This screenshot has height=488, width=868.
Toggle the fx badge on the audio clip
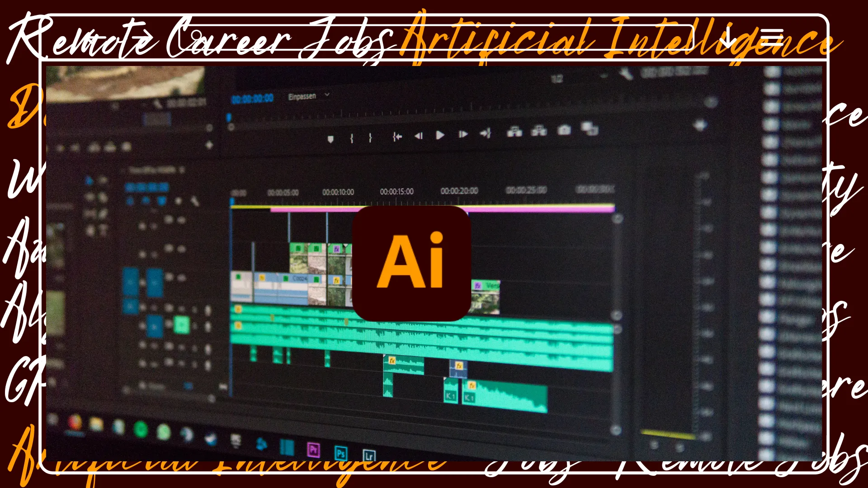[x=392, y=361]
